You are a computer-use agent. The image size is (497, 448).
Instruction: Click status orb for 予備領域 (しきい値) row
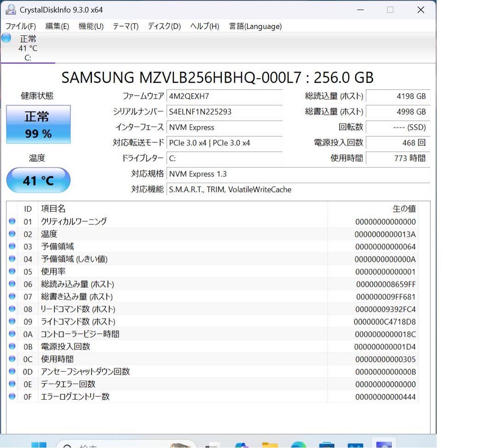12,259
